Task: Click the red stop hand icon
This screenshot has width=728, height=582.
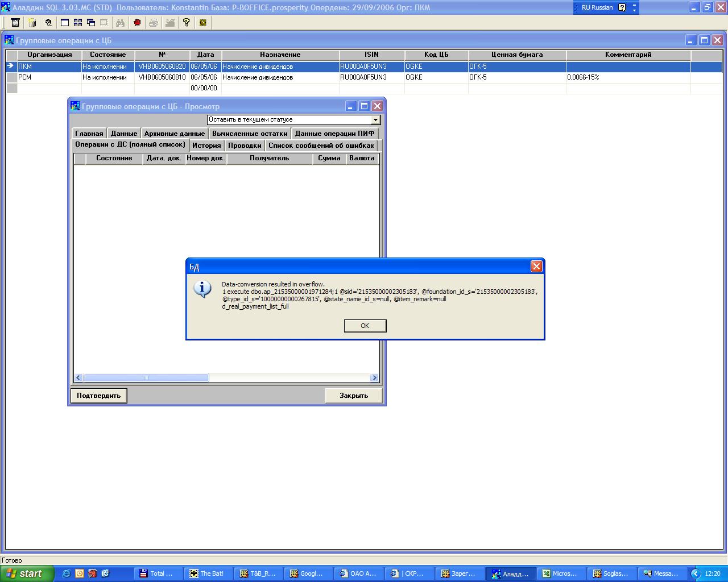Action: [137, 23]
